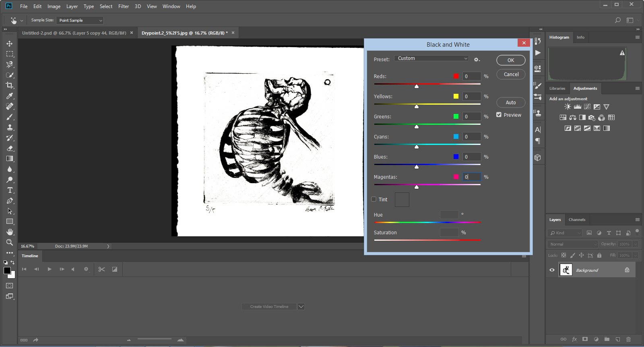Enable the Tint checkbox
Image resolution: width=644 pixels, height=347 pixels.
coord(374,199)
